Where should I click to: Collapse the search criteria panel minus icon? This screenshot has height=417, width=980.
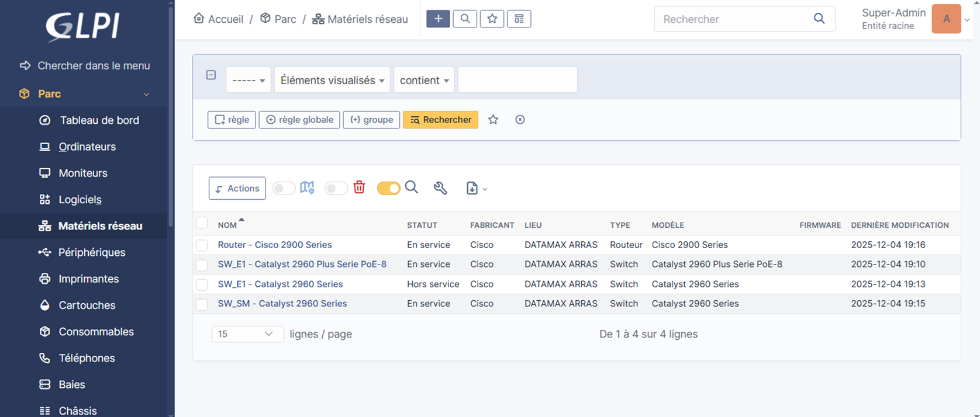click(211, 75)
